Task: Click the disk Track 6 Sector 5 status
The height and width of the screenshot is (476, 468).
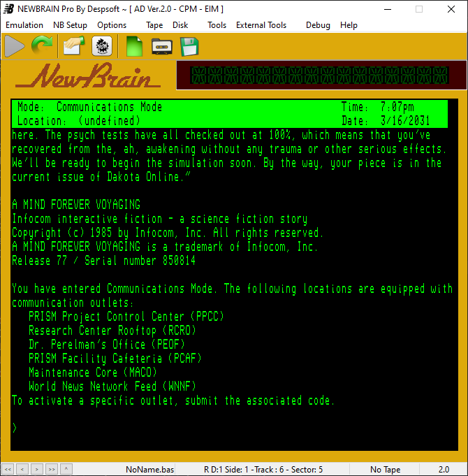Action: click(263, 470)
